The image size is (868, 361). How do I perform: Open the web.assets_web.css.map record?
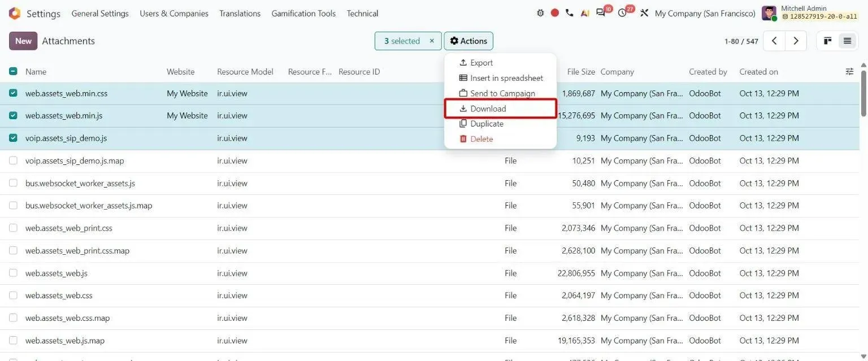tap(67, 318)
